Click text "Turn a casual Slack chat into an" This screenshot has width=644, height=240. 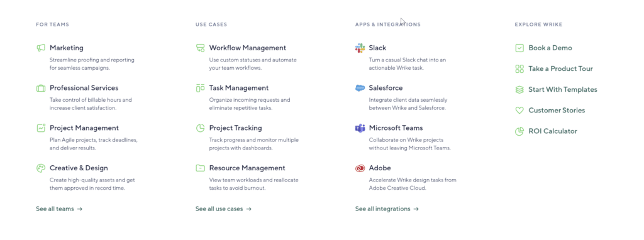(408, 60)
